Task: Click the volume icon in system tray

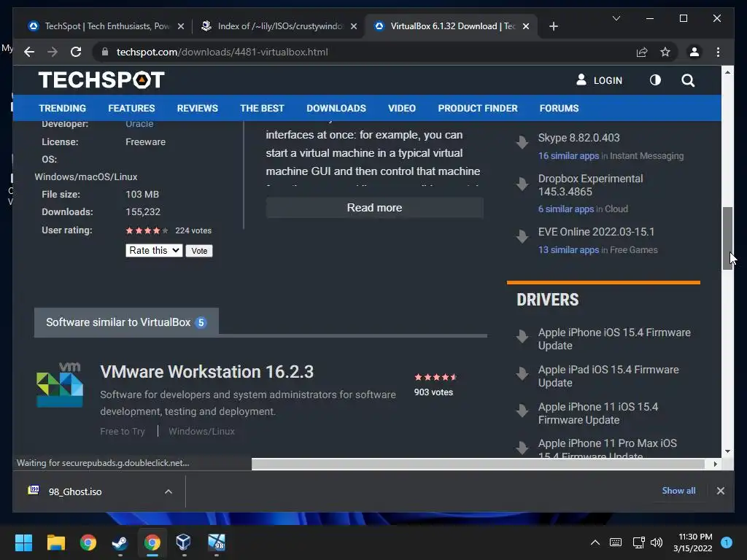Action: [x=657, y=542]
